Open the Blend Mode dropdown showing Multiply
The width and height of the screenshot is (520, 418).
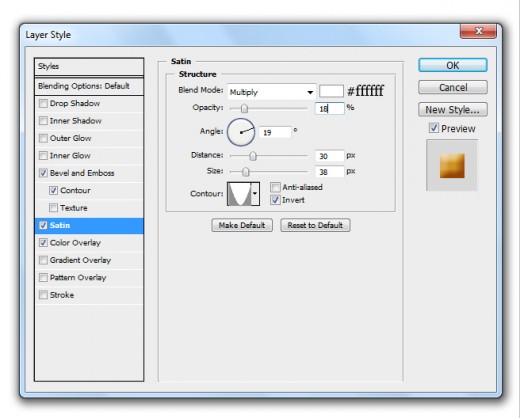pyautogui.click(x=272, y=92)
